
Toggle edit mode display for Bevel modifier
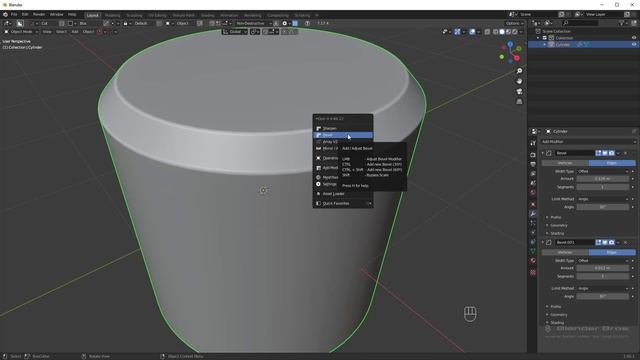click(x=598, y=153)
